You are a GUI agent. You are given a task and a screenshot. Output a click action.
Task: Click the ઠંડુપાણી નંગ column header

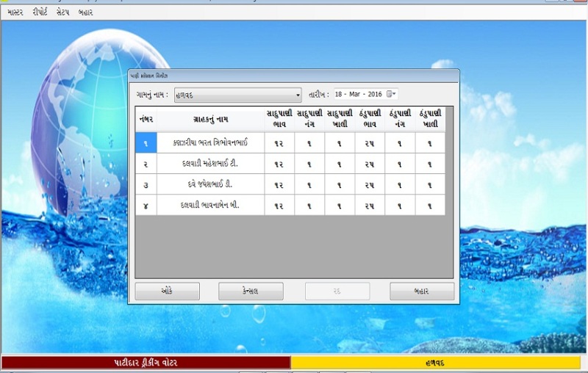tap(400, 120)
